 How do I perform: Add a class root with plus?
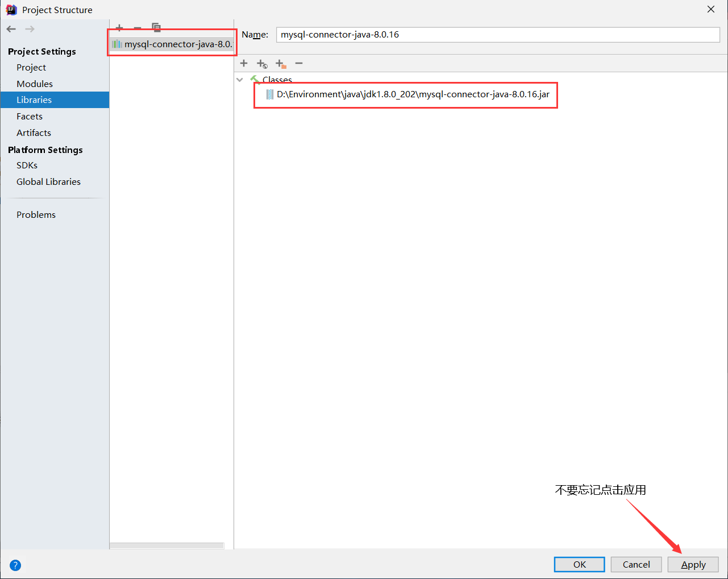(244, 63)
